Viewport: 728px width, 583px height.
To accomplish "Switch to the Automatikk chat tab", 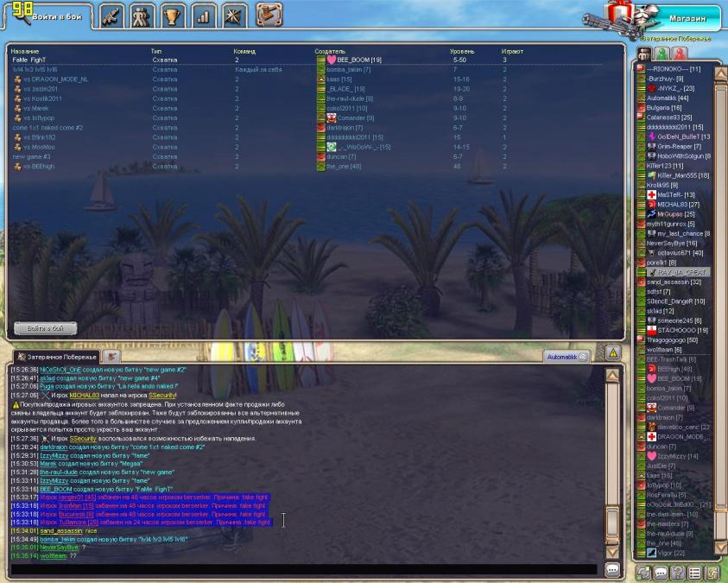I will click(x=561, y=356).
